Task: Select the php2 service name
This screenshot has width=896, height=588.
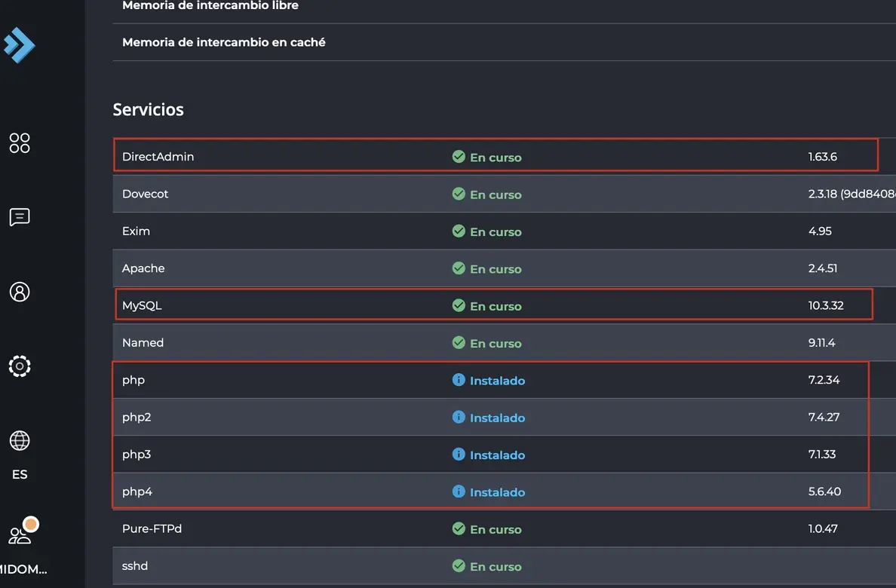Action: (137, 418)
